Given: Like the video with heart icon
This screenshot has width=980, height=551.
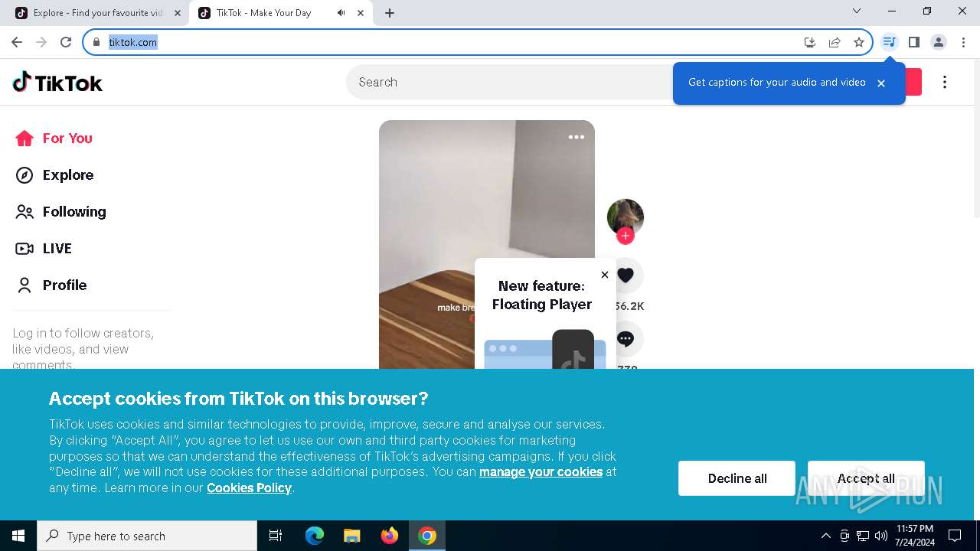Looking at the screenshot, I should (x=626, y=275).
